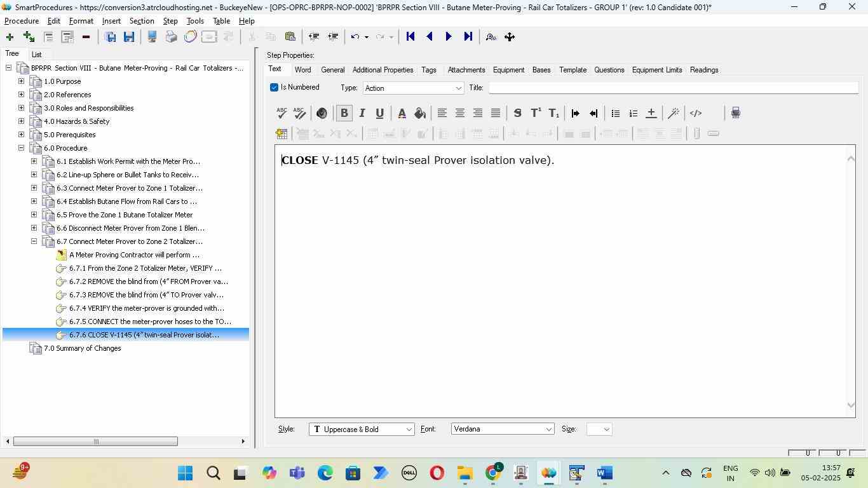868x488 pixels.
Task: Click the print icon in main toolbar
Action: pyautogui.click(x=171, y=37)
